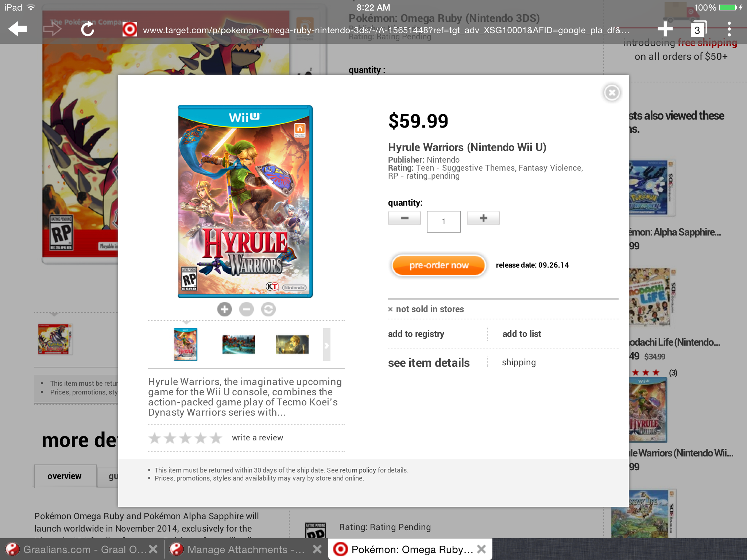747x560 pixels.
Task: Select the second gameplay screenshot thumbnail
Action: click(292, 345)
